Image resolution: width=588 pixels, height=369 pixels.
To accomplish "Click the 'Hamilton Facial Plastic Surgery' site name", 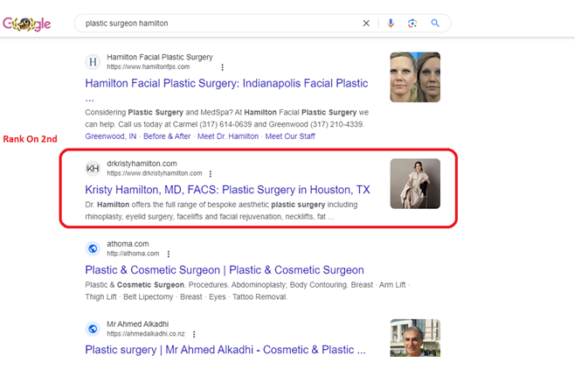I will click(160, 57).
